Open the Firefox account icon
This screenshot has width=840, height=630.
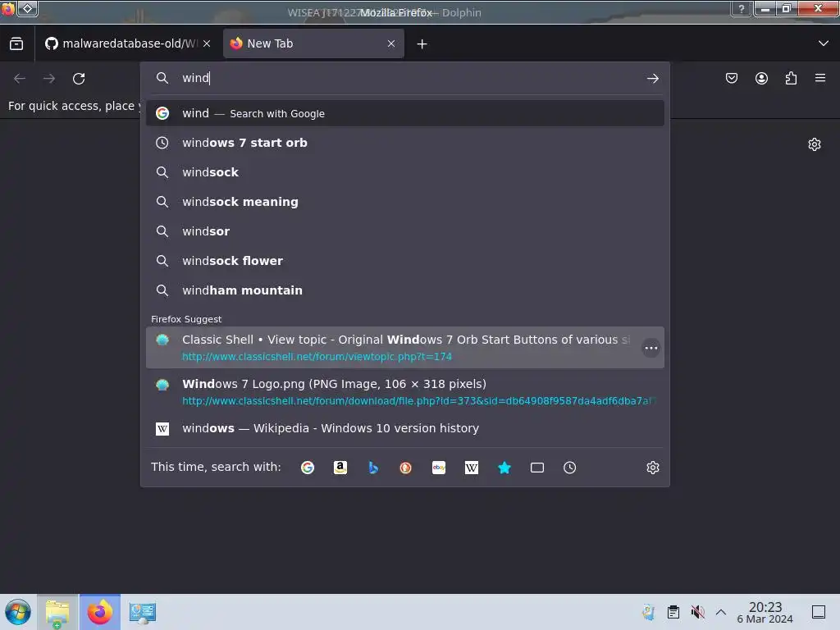(761, 79)
